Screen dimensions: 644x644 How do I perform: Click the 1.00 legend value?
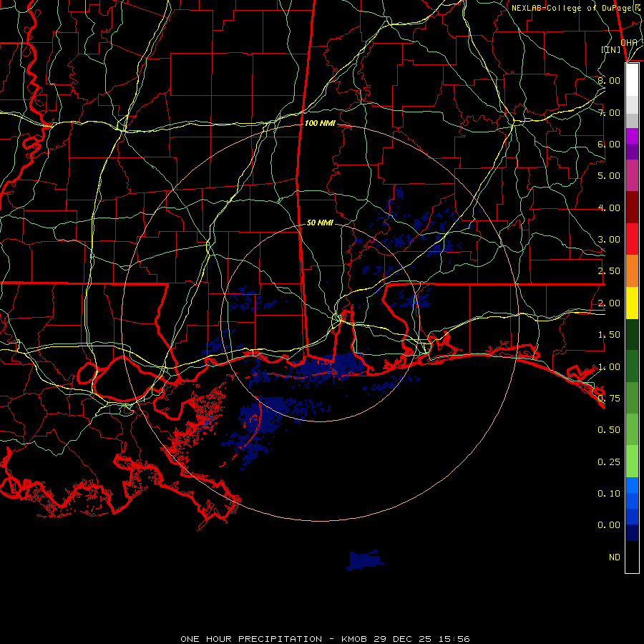[x=609, y=366]
